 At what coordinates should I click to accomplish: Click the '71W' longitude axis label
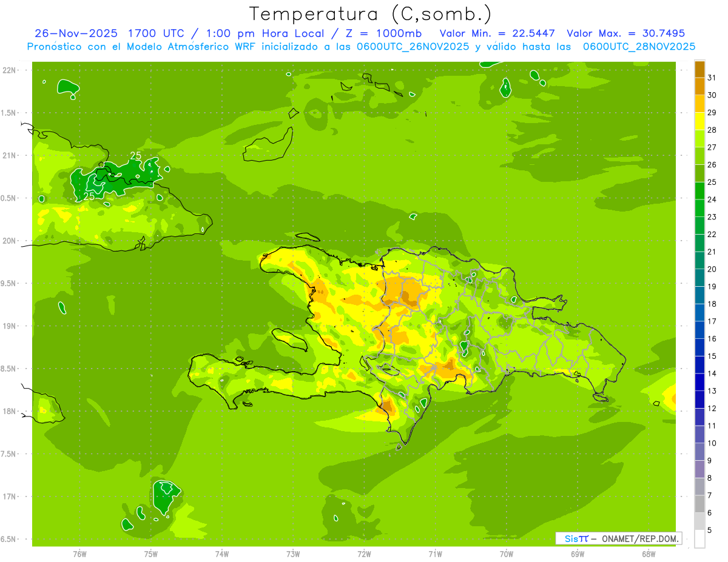point(435,554)
